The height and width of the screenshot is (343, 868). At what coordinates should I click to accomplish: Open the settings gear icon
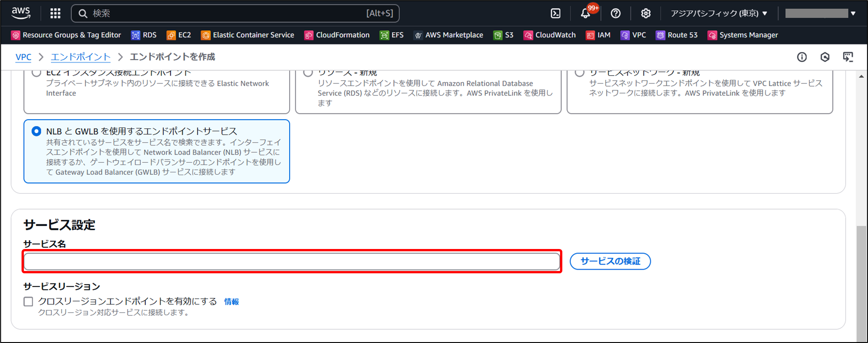coord(646,13)
